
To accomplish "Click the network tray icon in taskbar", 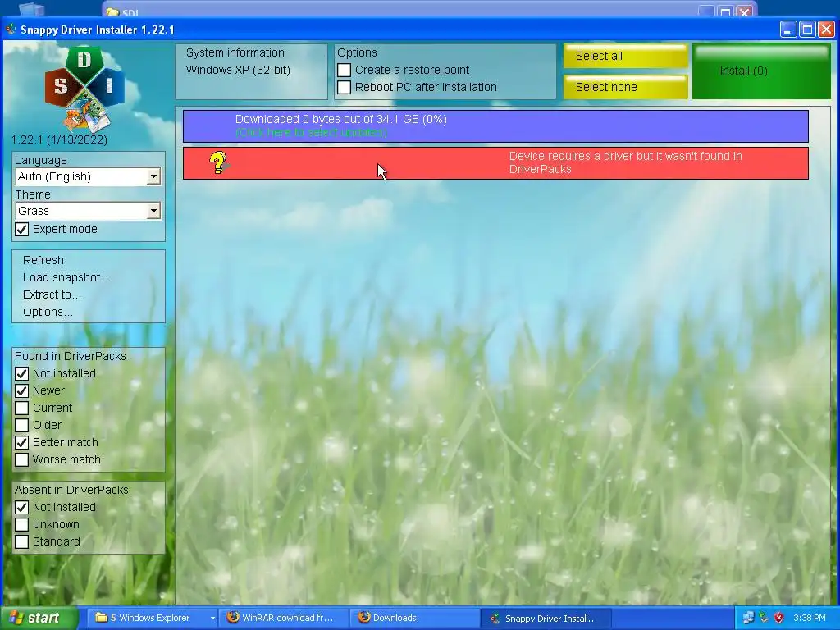I will pos(748,618).
